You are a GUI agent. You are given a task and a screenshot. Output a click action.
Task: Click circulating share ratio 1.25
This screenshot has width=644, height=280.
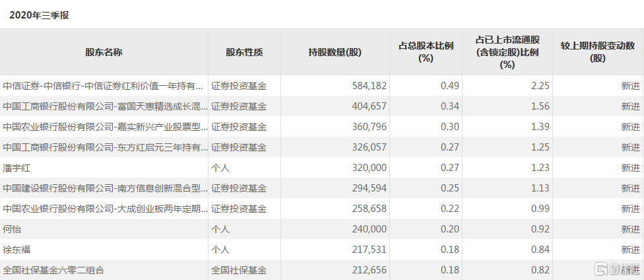click(x=540, y=147)
